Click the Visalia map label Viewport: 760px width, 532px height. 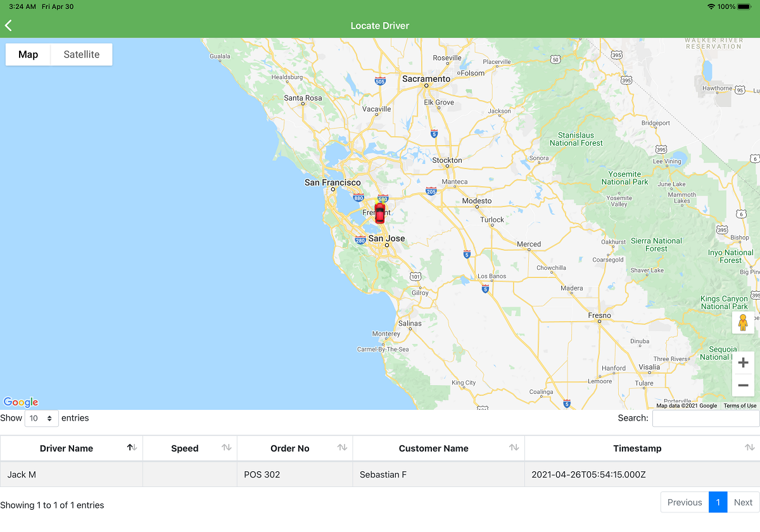pyautogui.click(x=649, y=367)
